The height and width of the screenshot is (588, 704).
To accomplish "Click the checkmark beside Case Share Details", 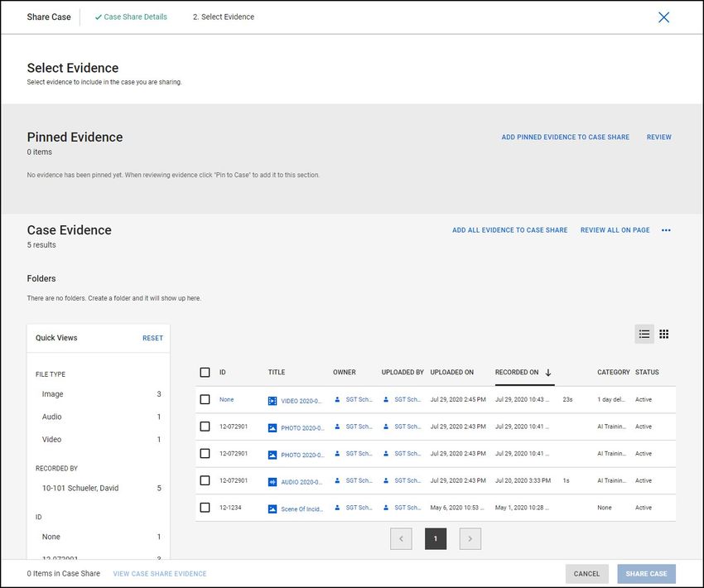I will [99, 17].
